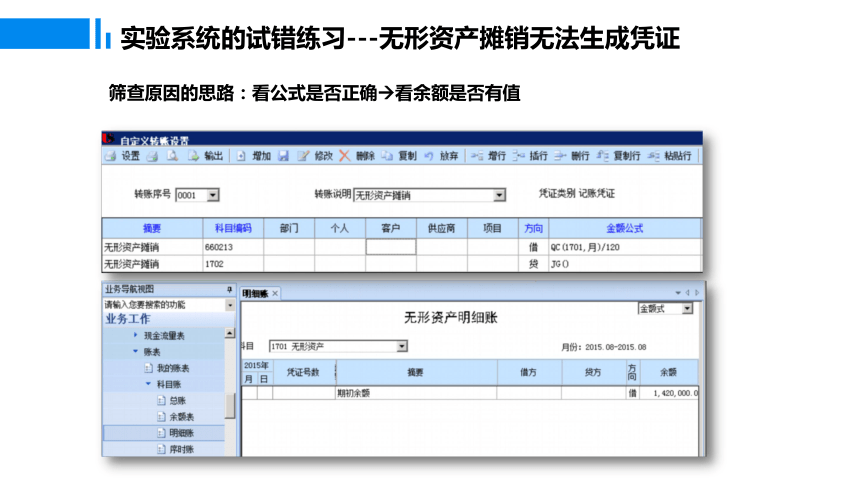Click the 摘要 column header in transfer table
860x484 pixels.
(152, 228)
